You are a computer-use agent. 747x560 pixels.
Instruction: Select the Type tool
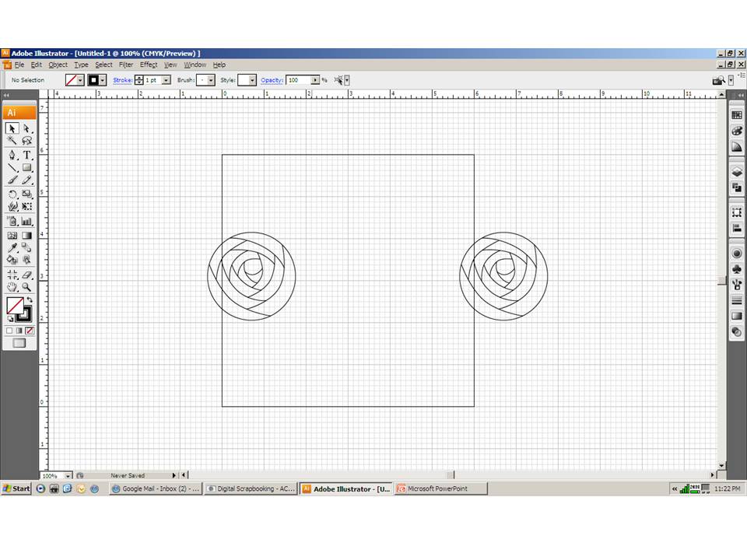click(x=26, y=155)
